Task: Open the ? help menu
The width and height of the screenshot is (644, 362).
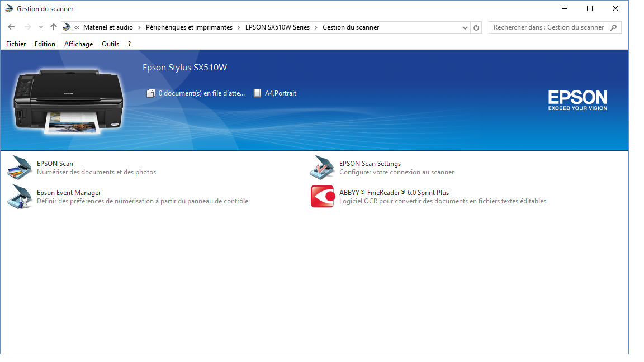Action: pyautogui.click(x=129, y=44)
